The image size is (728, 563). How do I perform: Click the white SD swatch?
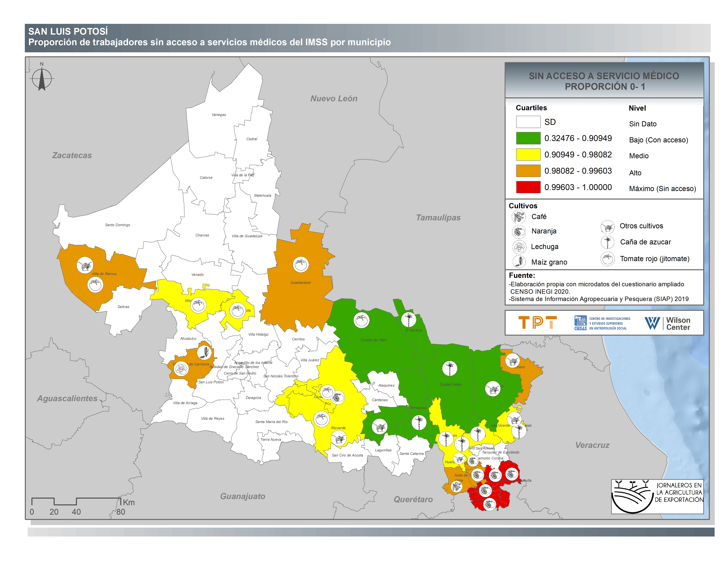[528, 122]
